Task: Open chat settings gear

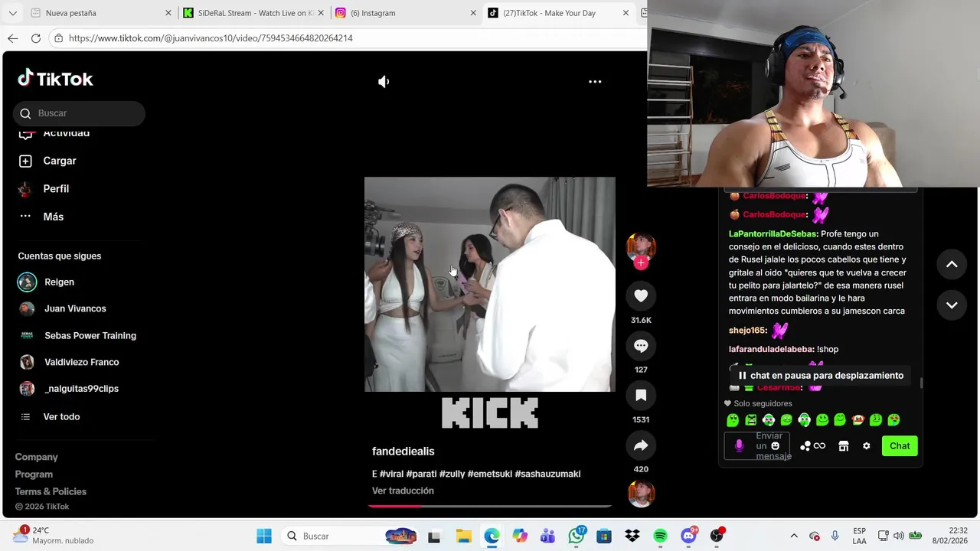Action: [x=867, y=446]
